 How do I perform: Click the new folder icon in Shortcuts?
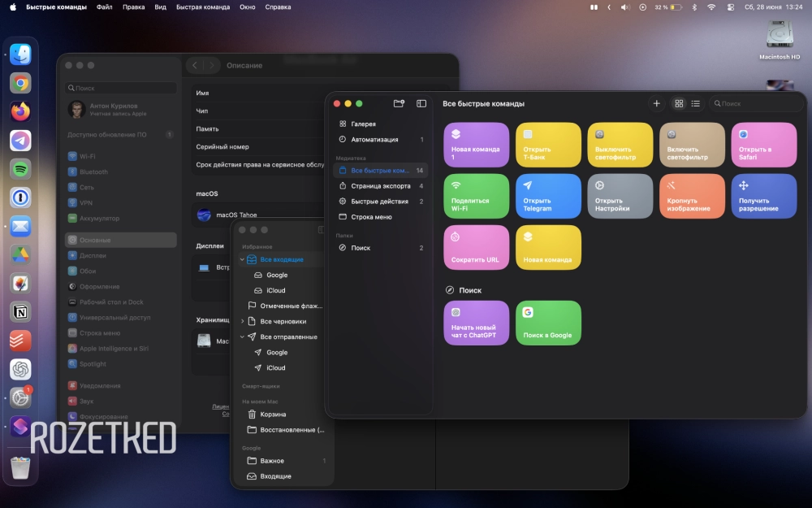399,104
